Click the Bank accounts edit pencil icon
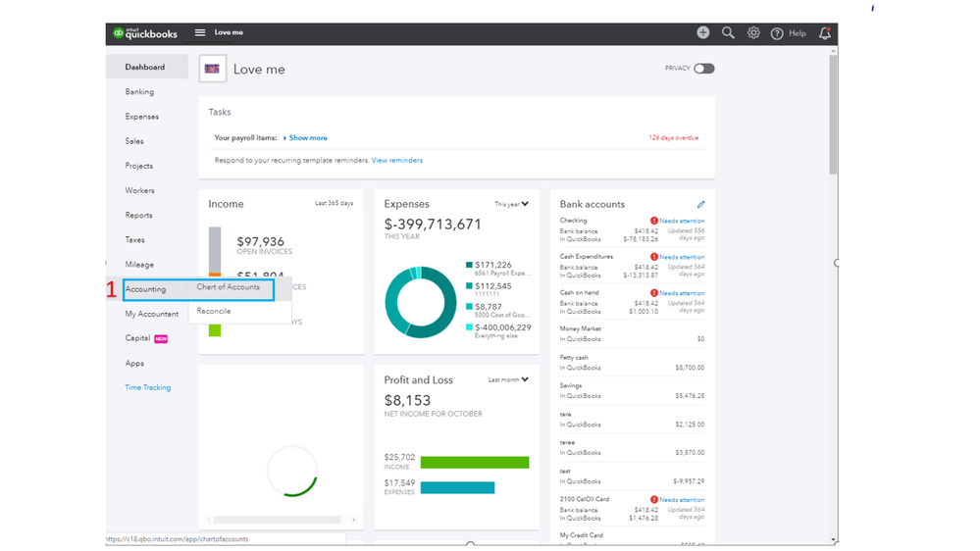 700,204
